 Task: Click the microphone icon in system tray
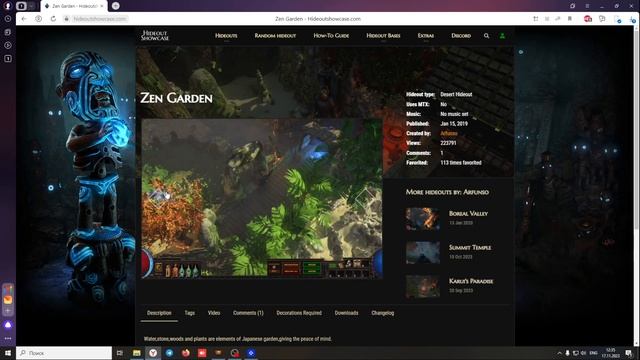click(567, 353)
